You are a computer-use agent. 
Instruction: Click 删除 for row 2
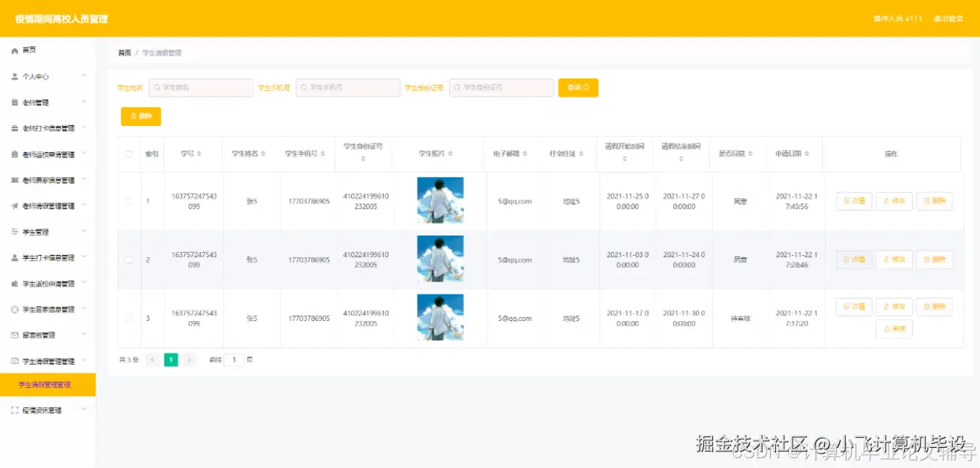pyautogui.click(x=934, y=259)
